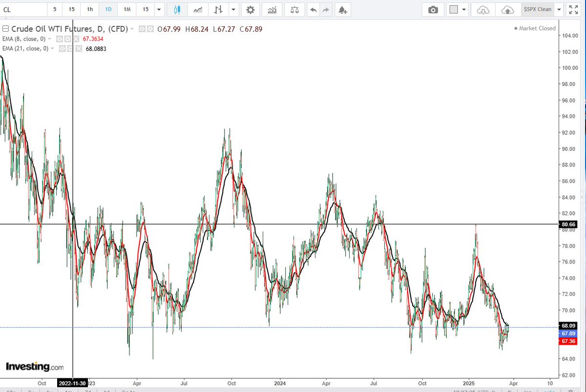
Task: Click EMA (8, close, 0) label
Action: click(x=24, y=39)
